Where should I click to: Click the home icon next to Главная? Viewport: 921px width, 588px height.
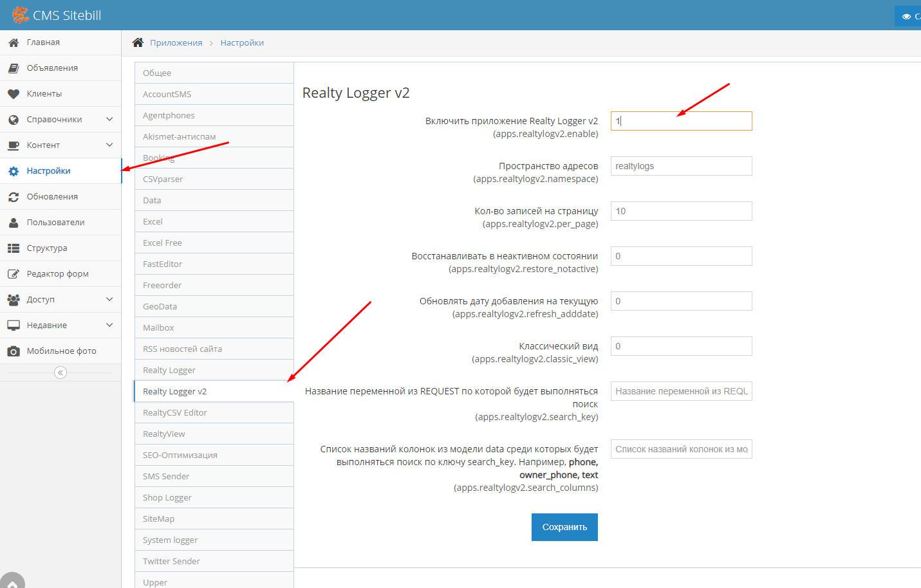[x=14, y=42]
